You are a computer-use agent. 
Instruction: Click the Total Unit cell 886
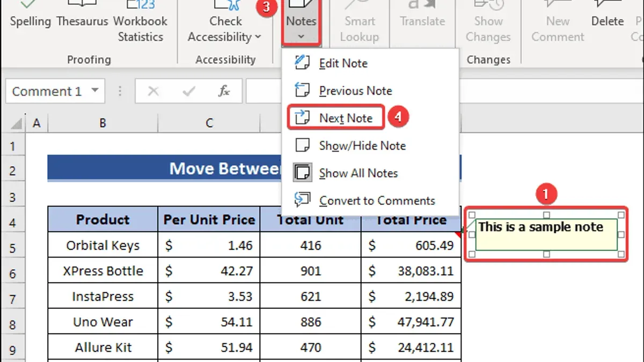click(x=311, y=322)
